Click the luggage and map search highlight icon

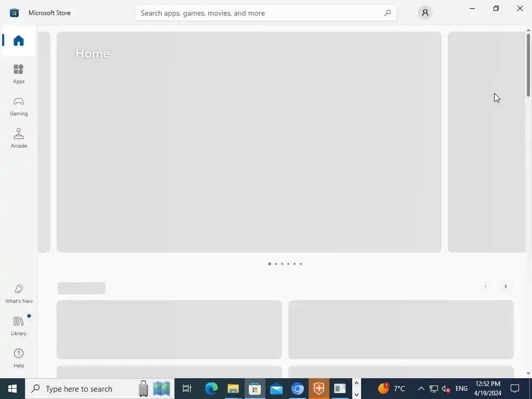[154, 389]
